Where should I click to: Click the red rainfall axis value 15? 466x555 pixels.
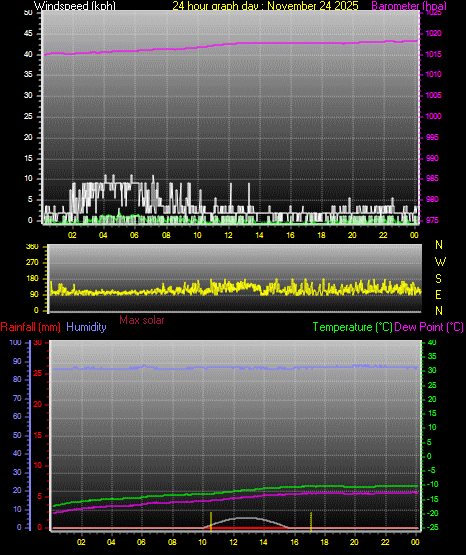pyautogui.click(x=38, y=435)
